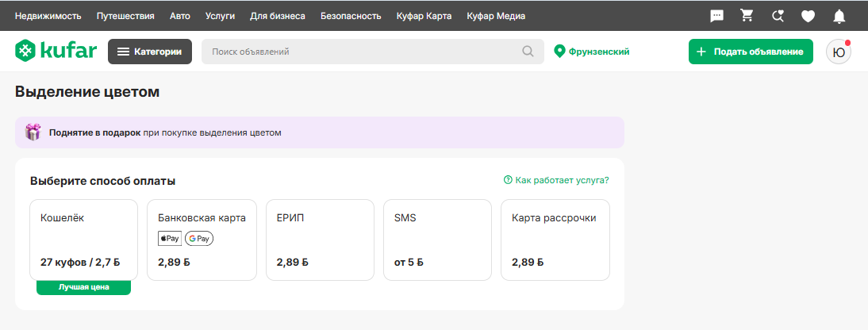Click the от 5 Б price text
868x330 pixels.
click(x=409, y=262)
